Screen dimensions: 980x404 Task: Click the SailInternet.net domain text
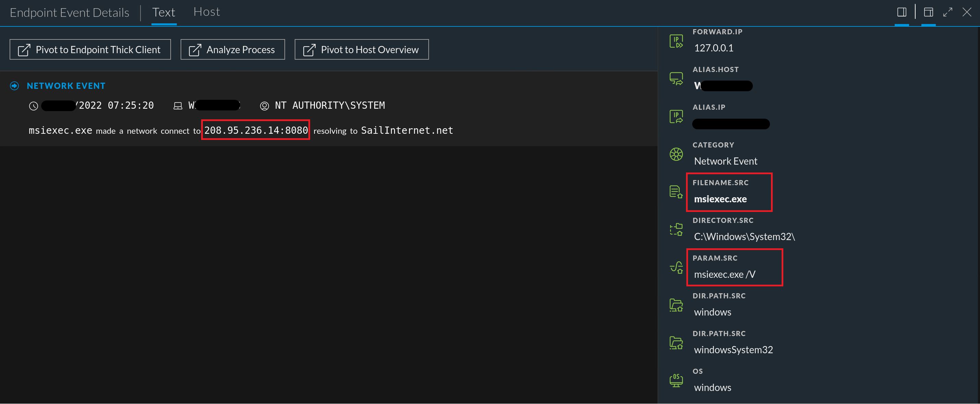pos(407,131)
